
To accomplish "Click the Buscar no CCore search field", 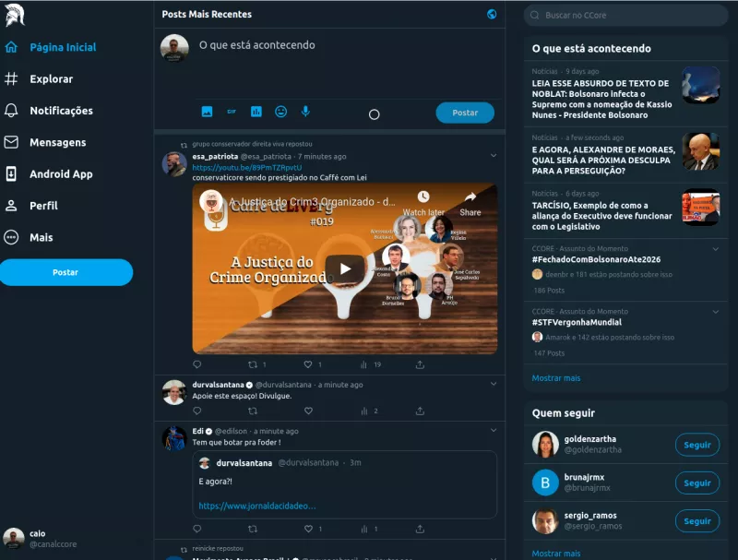I will click(626, 15).
